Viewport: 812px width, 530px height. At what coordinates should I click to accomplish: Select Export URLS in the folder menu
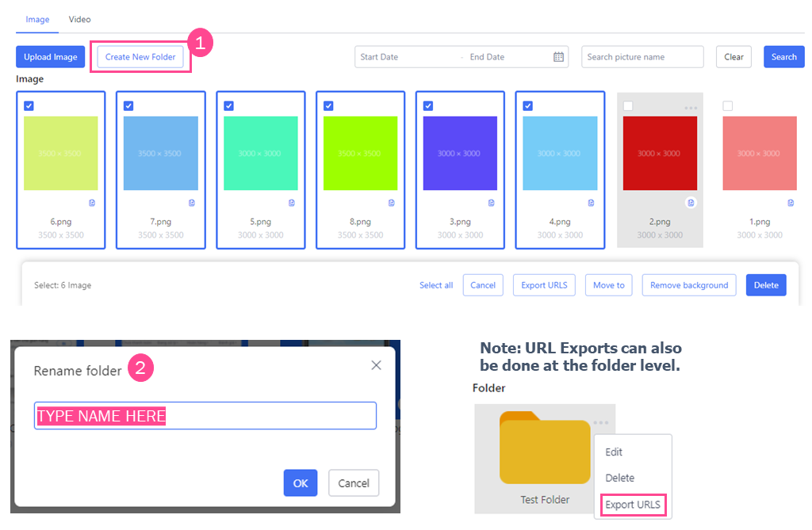tap(632, 505)
